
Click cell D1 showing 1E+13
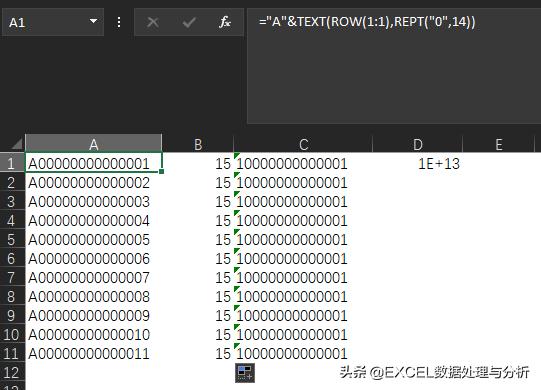tap(417, 163)
